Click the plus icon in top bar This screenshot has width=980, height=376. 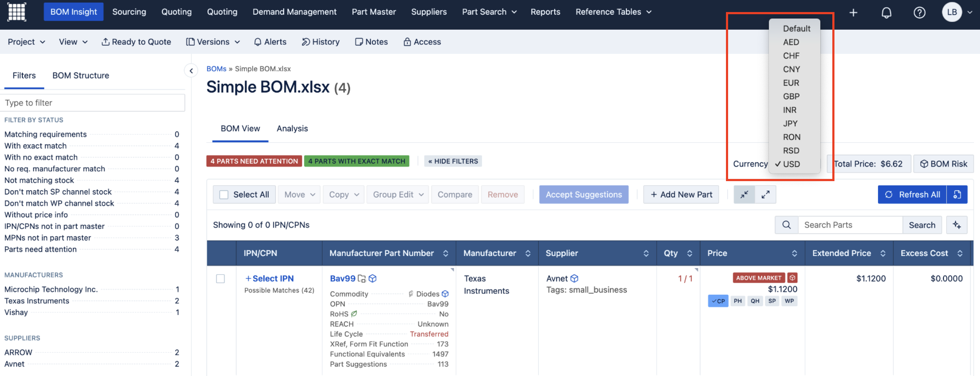pos(853,12)
